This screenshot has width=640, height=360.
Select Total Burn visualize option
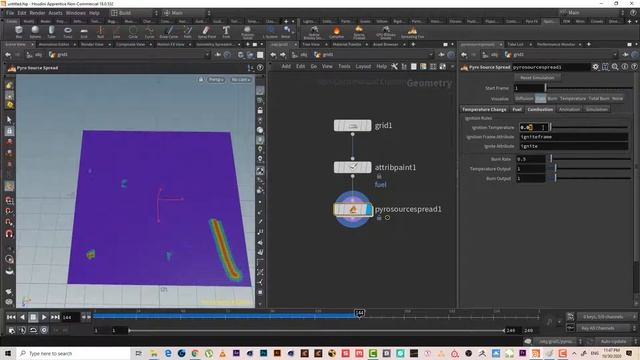tap(599, 98)
